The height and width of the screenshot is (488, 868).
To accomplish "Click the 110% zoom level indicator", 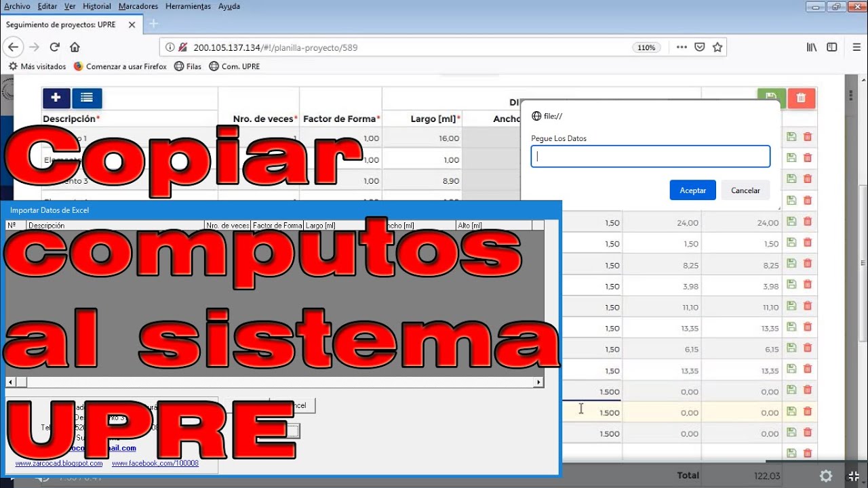I will 646,47.
